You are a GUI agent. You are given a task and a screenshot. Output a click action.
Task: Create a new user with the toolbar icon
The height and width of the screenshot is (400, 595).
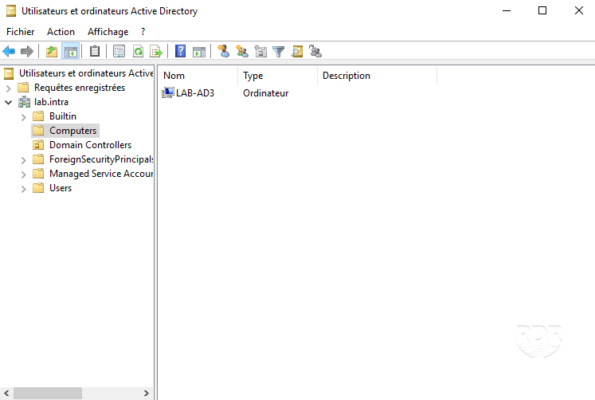[x=223, y=51]
